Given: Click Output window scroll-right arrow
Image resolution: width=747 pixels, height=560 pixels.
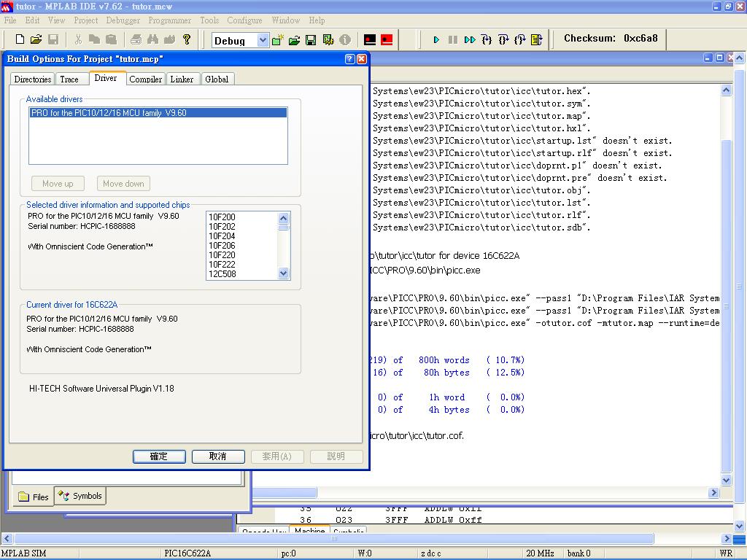Looking at the screenshot, I should [713, 492].
